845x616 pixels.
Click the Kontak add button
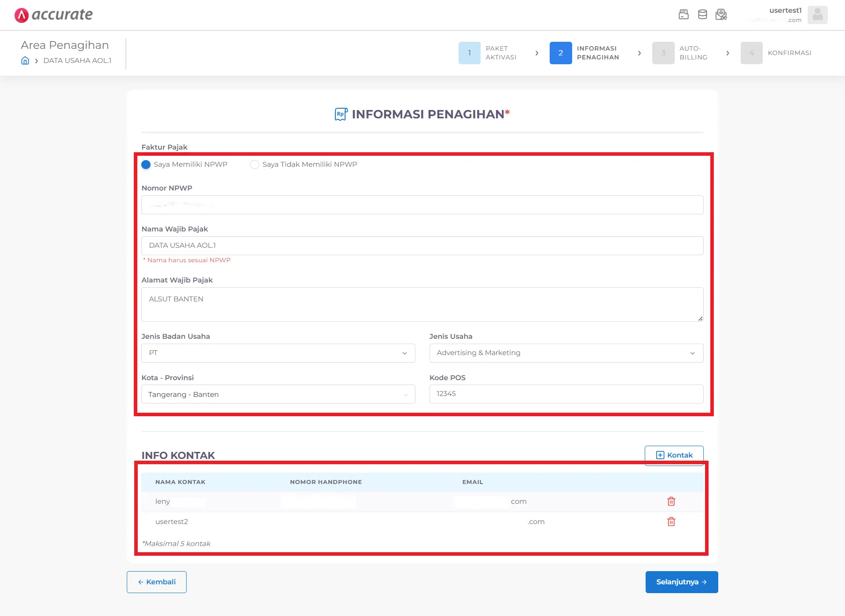[674, 455]
